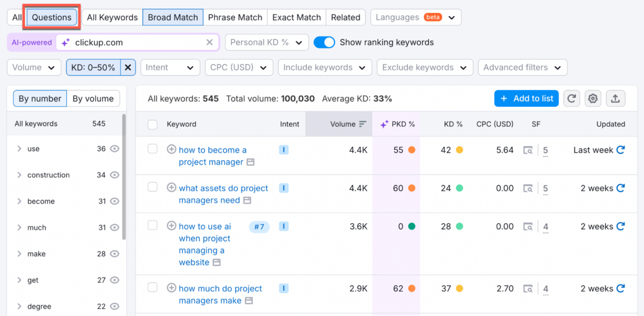644x316 pixels.
Task: Click SERP snapshot icon after 'managers need' keyword
Action: coord(247,200)
